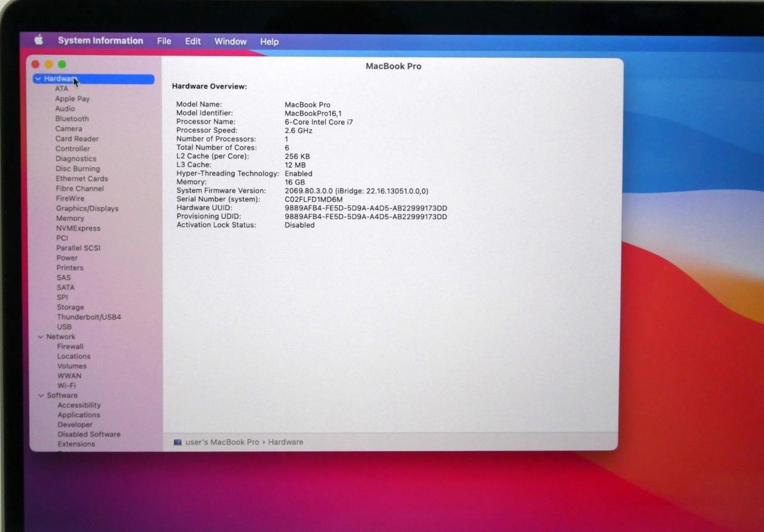Select PCI in the sidebar

click(x=62, y=238)
